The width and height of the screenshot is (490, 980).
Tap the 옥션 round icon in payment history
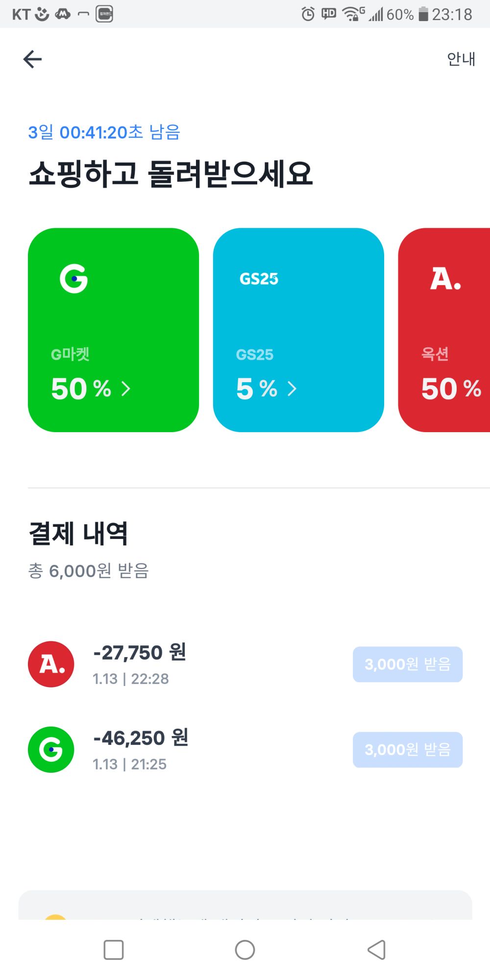pyautogui.click(x=51, y=664)
